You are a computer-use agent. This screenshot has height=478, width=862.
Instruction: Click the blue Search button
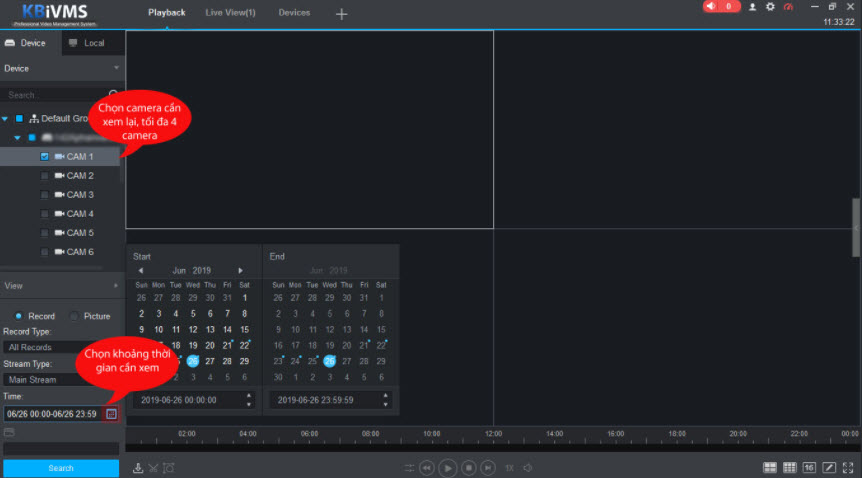coord(60,468)
